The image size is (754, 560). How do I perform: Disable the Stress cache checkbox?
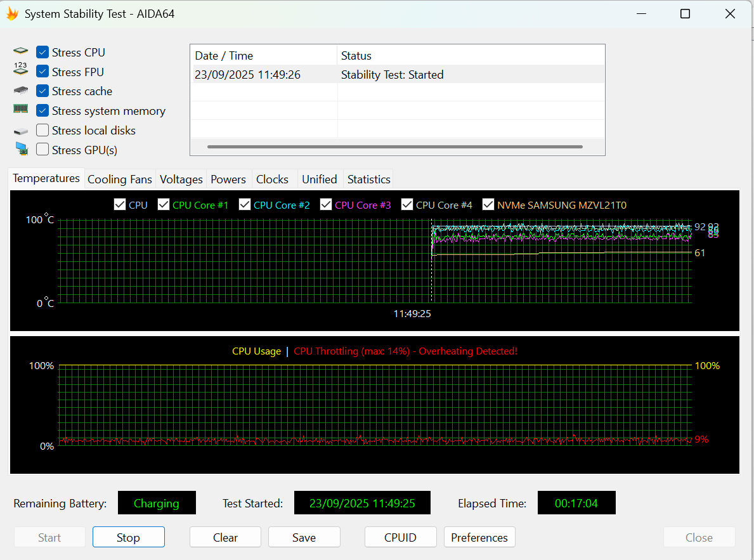pos(42,91)
